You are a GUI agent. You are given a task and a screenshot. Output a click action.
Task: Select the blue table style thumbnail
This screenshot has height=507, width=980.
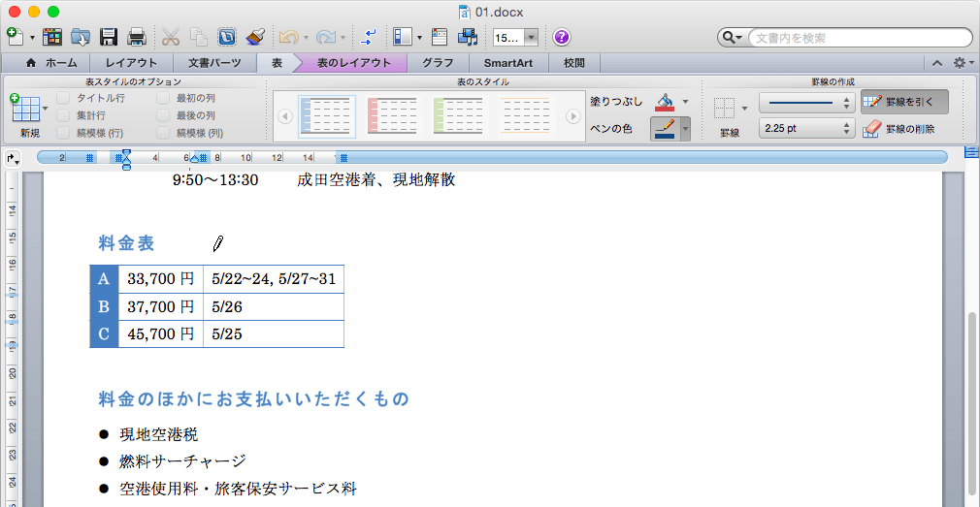tap(327, 116)
